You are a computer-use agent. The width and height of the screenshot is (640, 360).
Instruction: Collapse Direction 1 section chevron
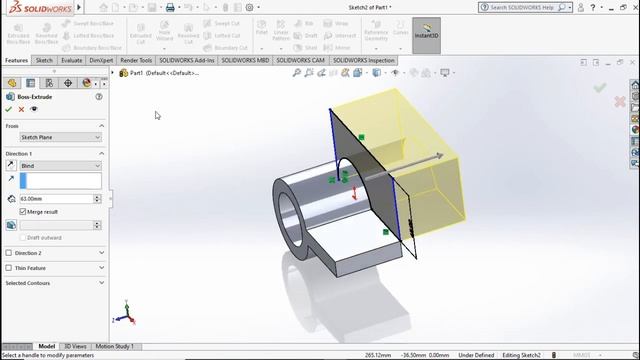click(102, 154)
